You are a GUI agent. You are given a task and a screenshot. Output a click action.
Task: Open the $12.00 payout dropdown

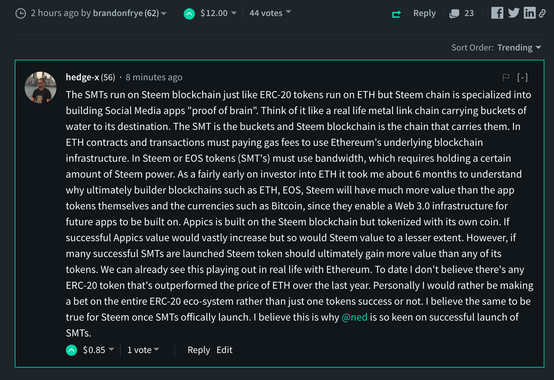tap(218, 13)
